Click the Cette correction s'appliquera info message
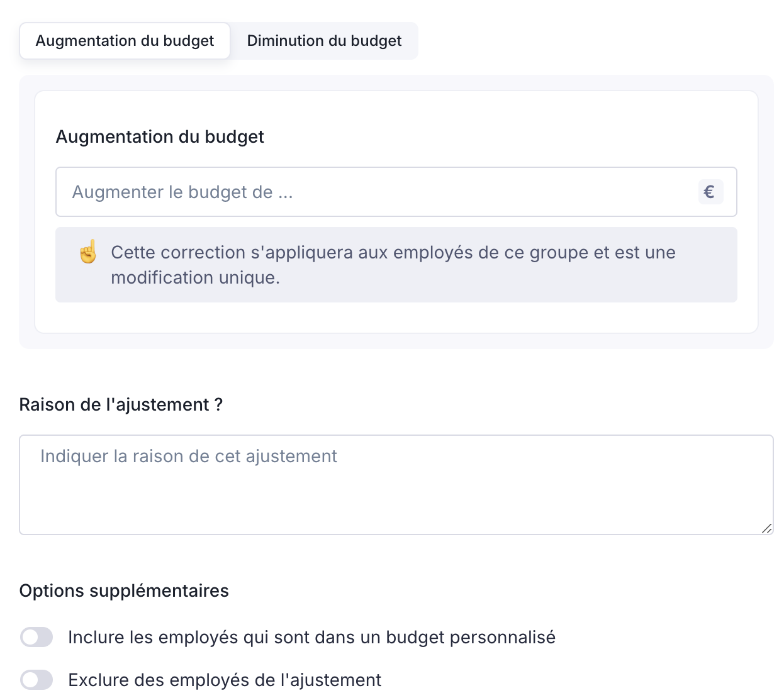784x698 pixels. pyautogui.click(x=393, y=252)
